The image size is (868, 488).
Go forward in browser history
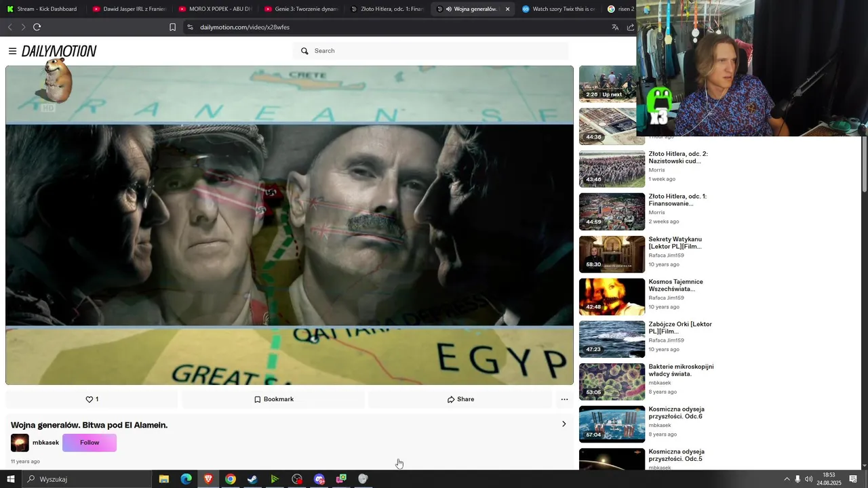pos(23,27)
